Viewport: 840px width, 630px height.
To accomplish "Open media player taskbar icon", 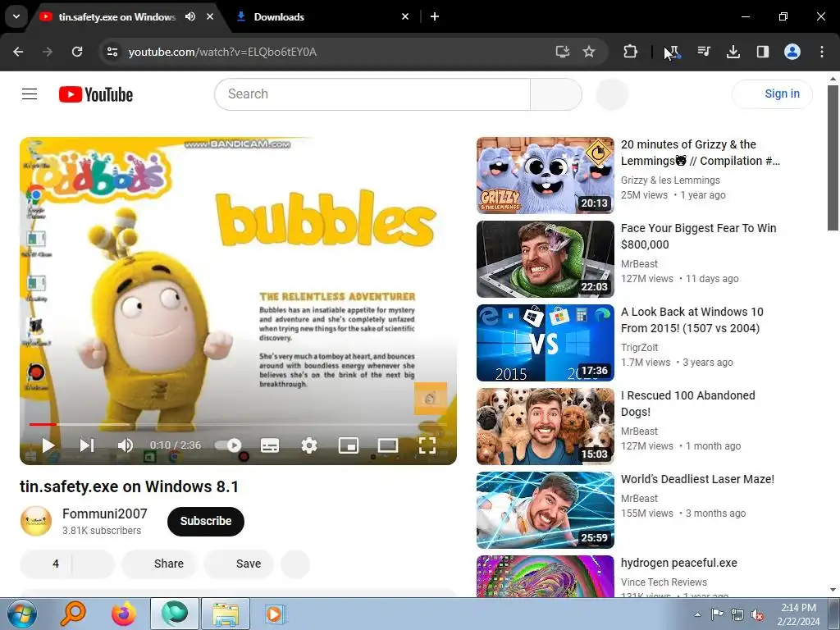I will (x=276, y=614).
